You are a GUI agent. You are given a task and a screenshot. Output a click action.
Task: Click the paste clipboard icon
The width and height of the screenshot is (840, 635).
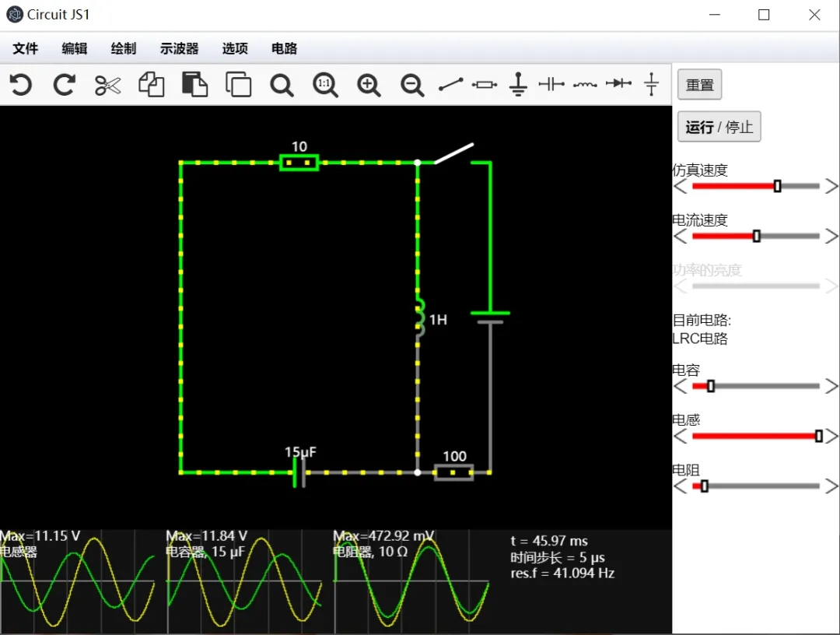coord(194,85)
